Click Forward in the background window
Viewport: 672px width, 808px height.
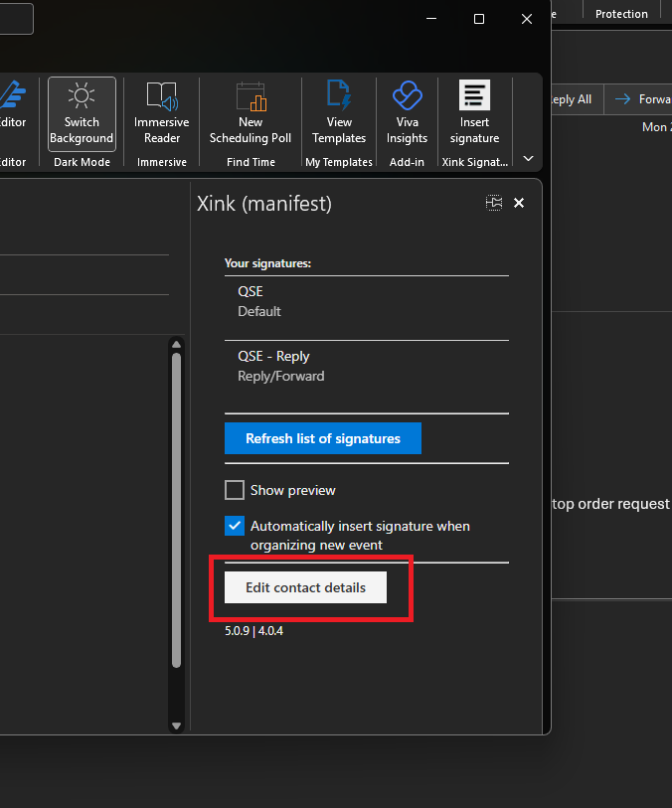tap(641, 98)
